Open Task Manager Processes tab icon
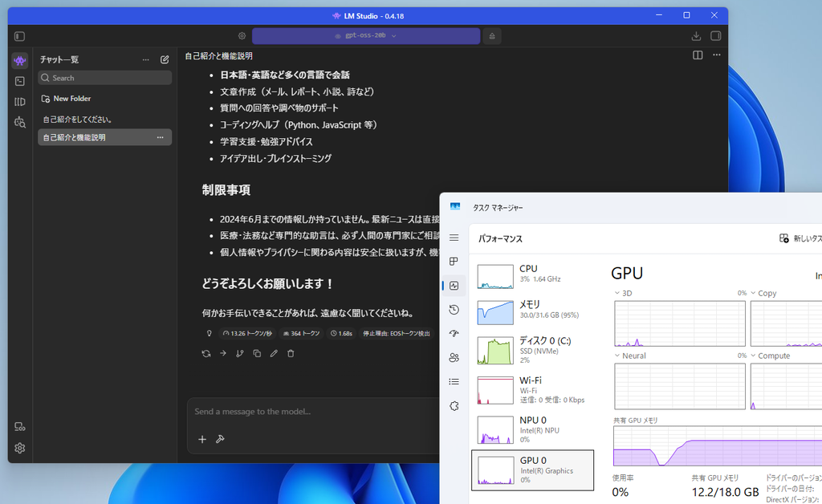Viewport: 822px width, 504px height. (x=454, y=262)
